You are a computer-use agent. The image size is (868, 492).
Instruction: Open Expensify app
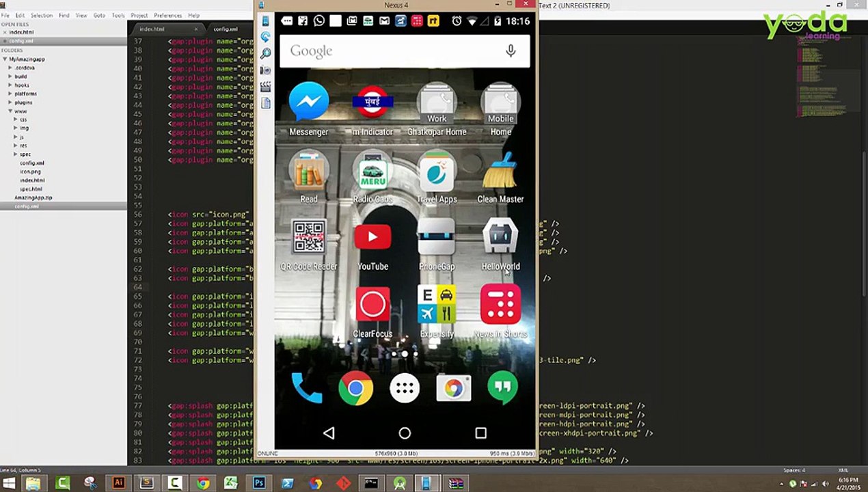pyautogui.click(x=437, y=304)
